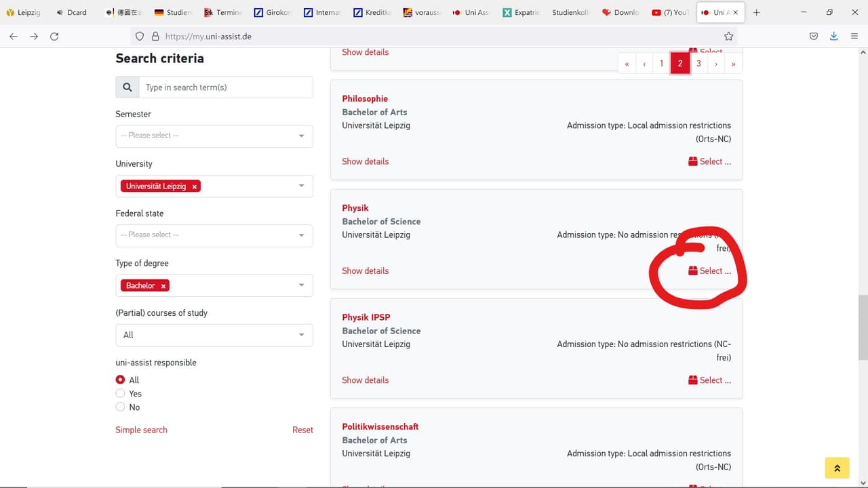Switch to the Termine tab
Viewport: 868px width, 488px height.
tap(223, 12)
